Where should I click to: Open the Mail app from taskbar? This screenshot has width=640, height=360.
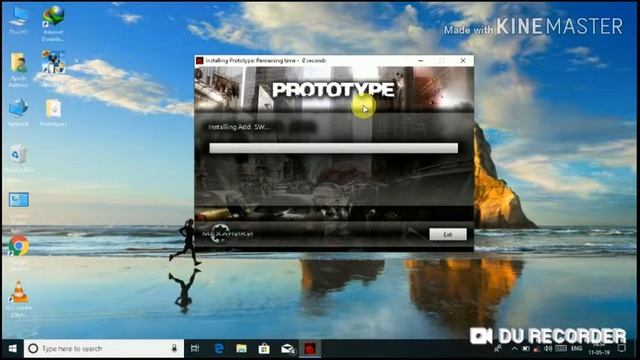click(x=287, y=349)
